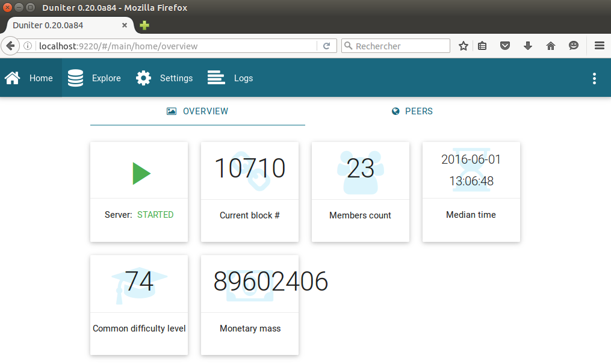Screen dimensions: 611x364
Task: Select the Duniter 0.20.0a84 browser tab
Action: (70, 25)
